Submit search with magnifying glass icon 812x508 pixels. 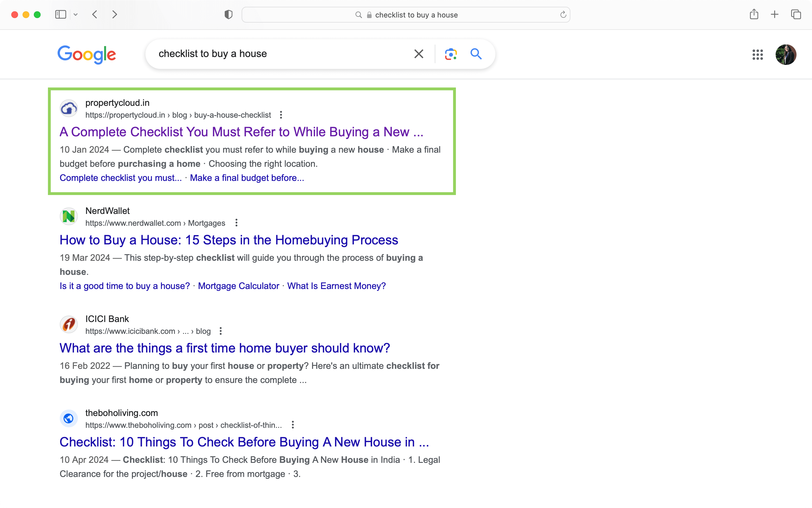coord(476,54)
